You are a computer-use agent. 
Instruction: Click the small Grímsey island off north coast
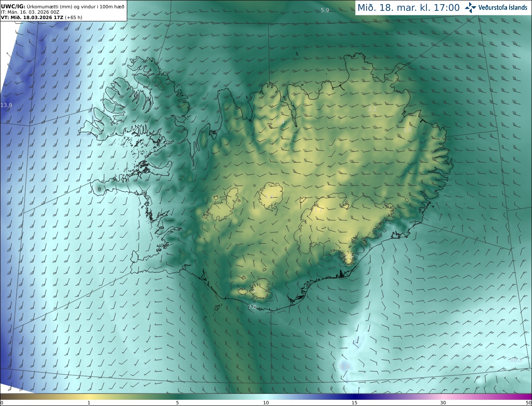(298, 53)
